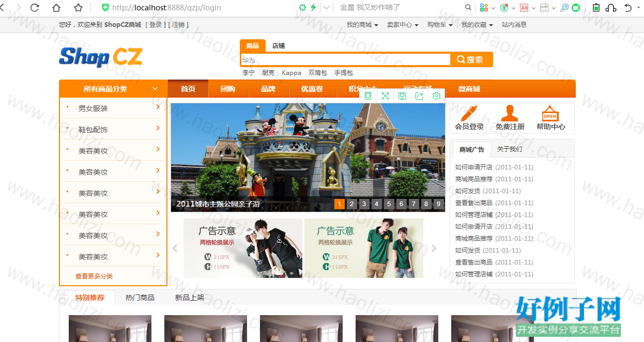
Task: Switch to the 店铺 search tab
Action: 279,45
